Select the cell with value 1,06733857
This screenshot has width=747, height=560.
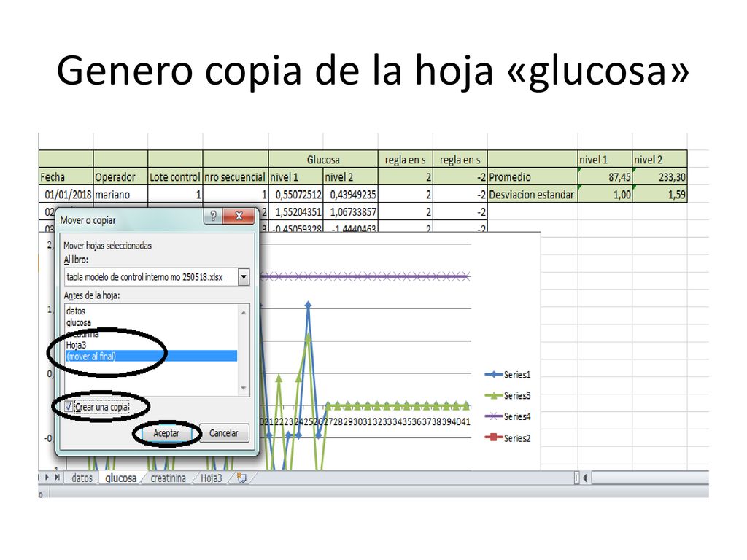pos(350,211)
